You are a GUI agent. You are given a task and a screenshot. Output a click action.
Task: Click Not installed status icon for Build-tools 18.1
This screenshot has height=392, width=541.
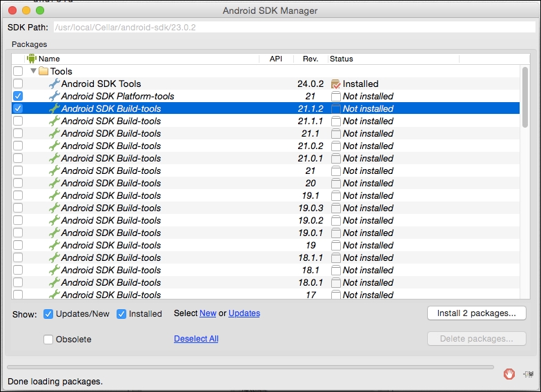pos(335,271)
